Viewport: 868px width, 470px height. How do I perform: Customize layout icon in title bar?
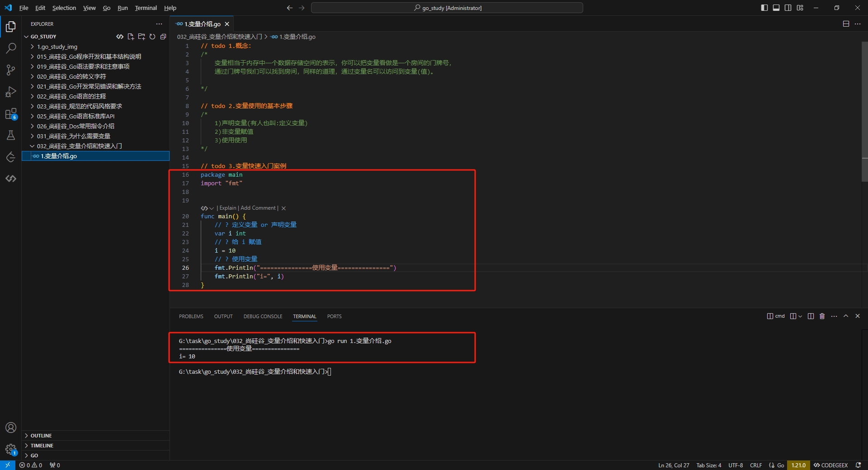click(800, 8)
